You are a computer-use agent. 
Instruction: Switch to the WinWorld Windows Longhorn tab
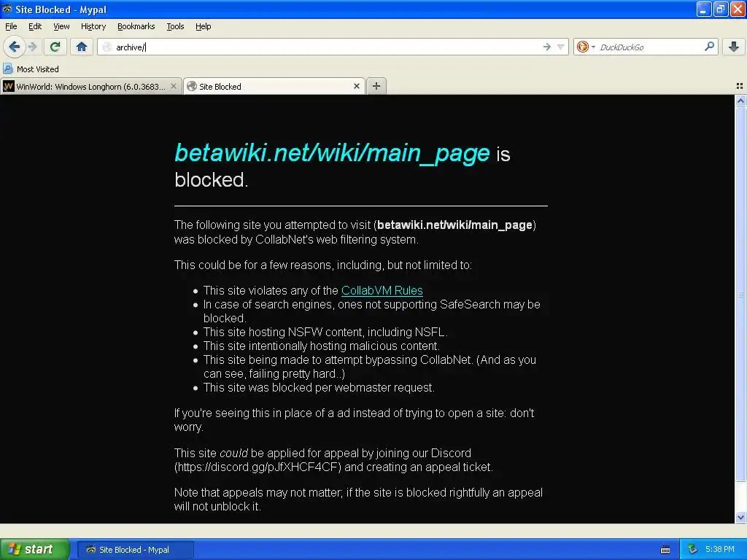pyautogui.click(x=90, y=86)
